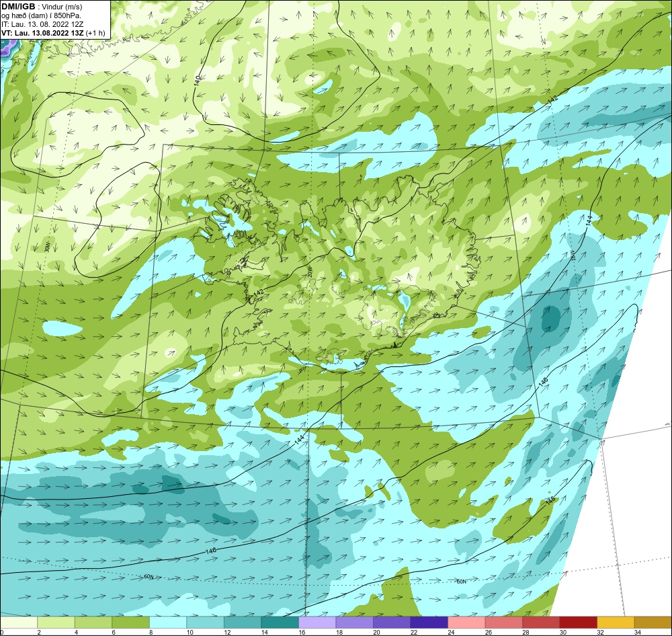Click 'VT: Lau. 13.08.2022 13Z (+1 h)' text

pos(53,32)
